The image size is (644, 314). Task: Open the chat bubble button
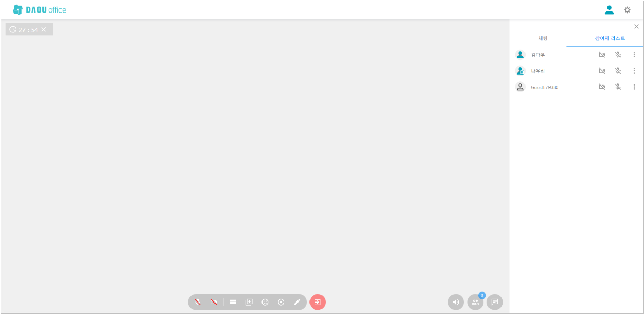pos(495,302)
